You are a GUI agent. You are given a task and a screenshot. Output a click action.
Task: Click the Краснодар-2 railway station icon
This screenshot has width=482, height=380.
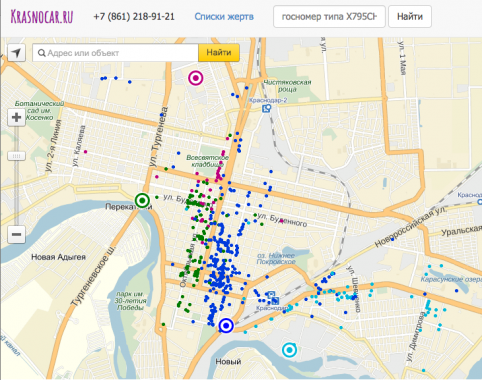267,108
